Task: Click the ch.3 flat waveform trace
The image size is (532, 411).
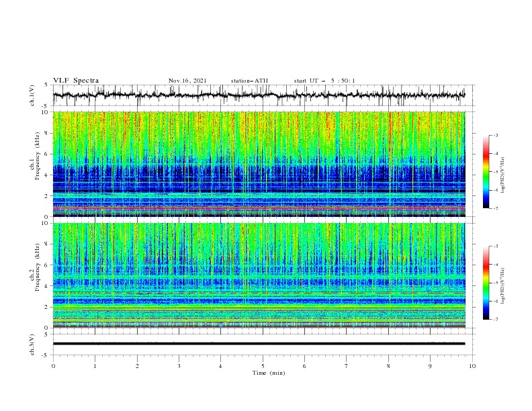Action: point(259,344)
